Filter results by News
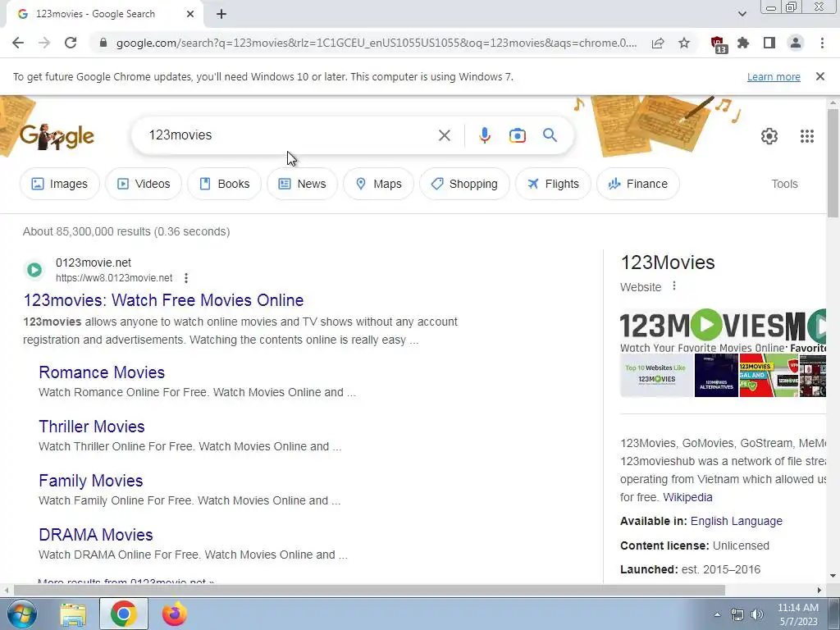 [x=302, y=184]
